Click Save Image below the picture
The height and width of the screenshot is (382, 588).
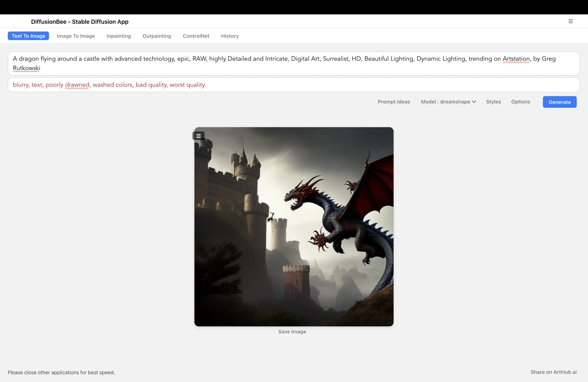[x=292, y=332]
